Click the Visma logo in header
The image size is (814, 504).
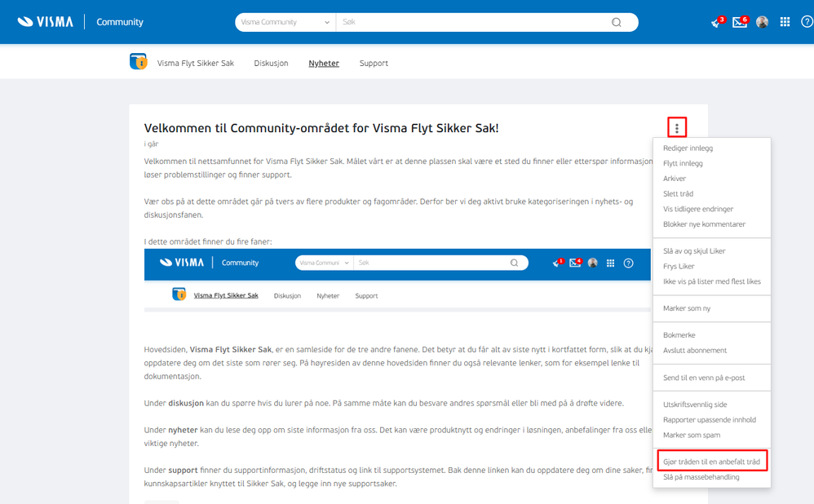coord(45,22)
